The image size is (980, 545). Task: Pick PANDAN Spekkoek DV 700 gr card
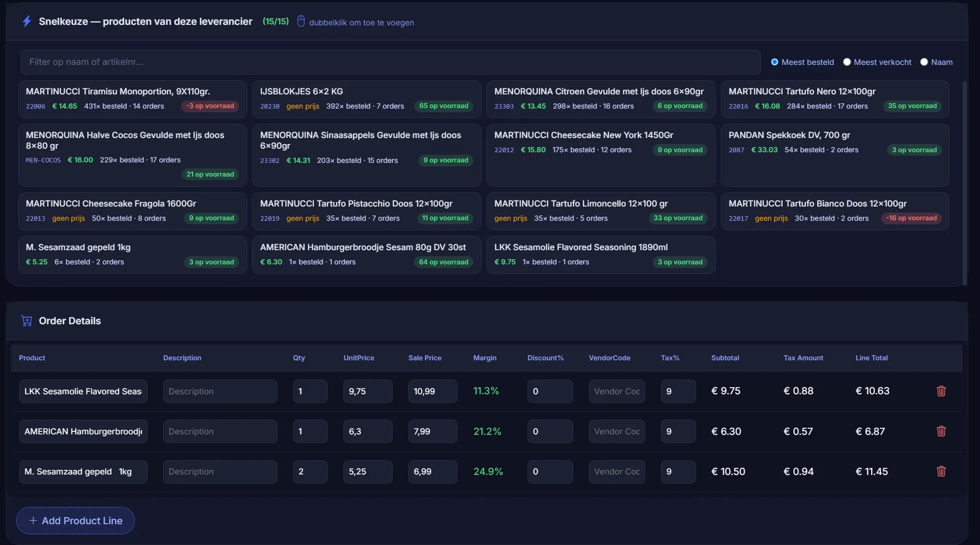[835, 155]
